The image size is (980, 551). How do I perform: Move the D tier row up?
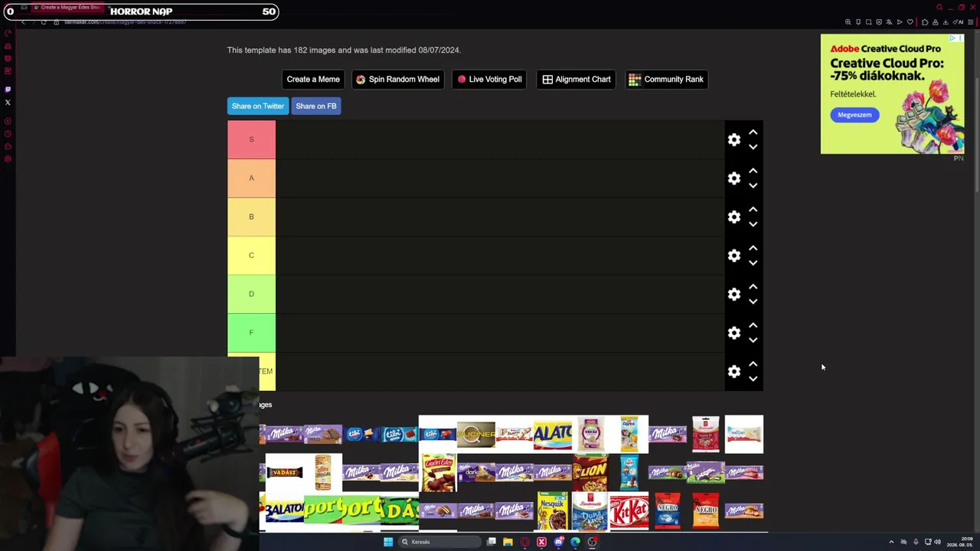[753, 287]
